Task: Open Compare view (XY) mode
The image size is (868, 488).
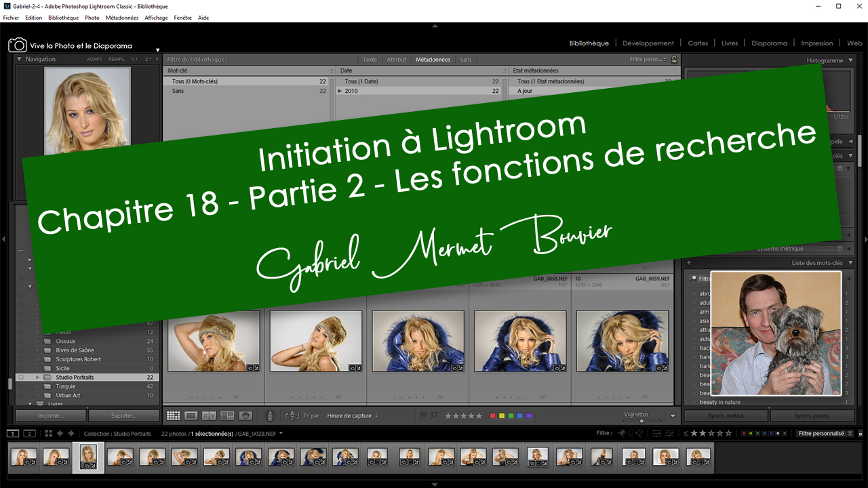Action: pos(209,415)
